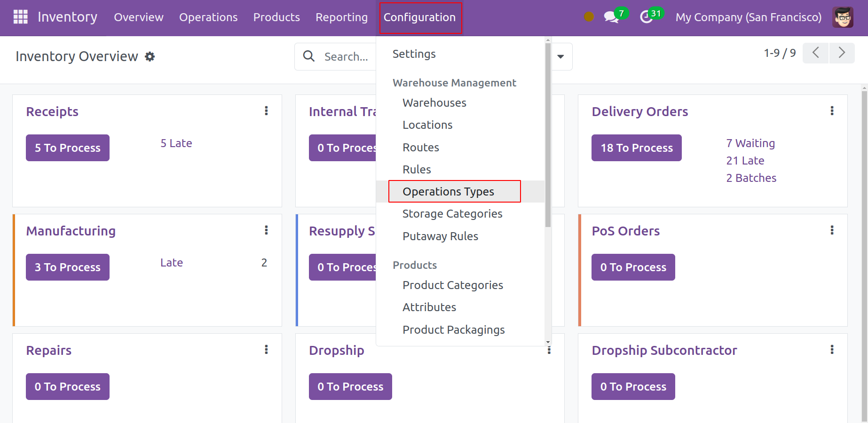Image resolution: width=868 pixels, height=423 pixels.
Task: Open the Manufacturing card three-dot menu
Action: [266, 230]
